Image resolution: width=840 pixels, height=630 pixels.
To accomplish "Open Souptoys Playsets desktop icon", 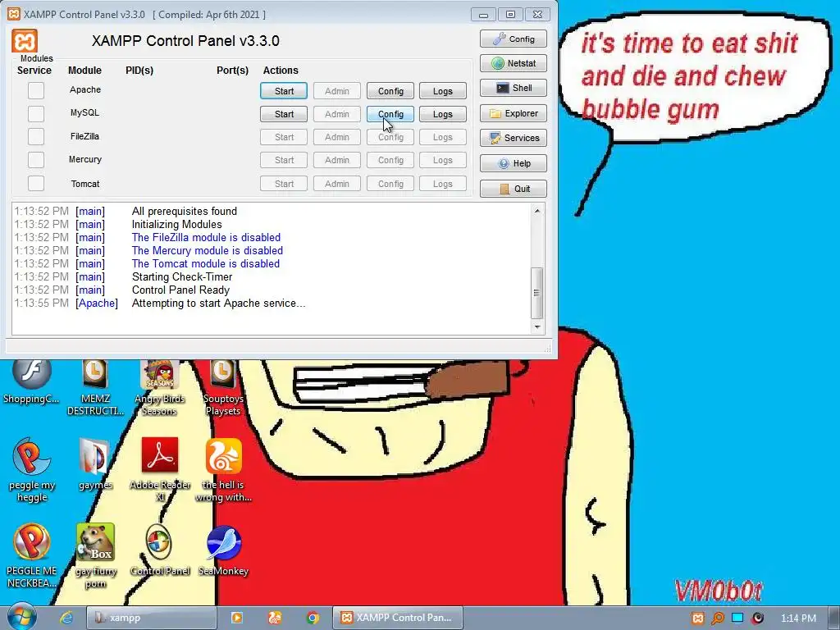I will point(223,387).
